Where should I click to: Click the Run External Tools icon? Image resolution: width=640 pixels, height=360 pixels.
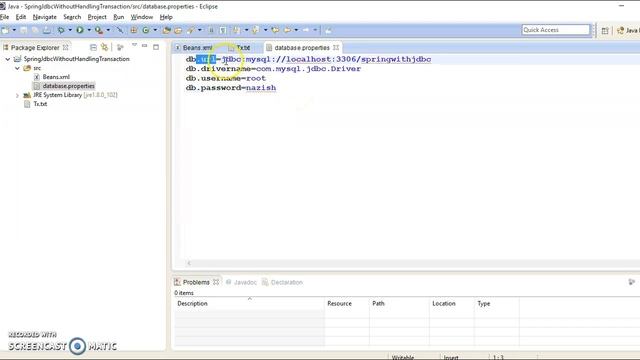(99, 30)
